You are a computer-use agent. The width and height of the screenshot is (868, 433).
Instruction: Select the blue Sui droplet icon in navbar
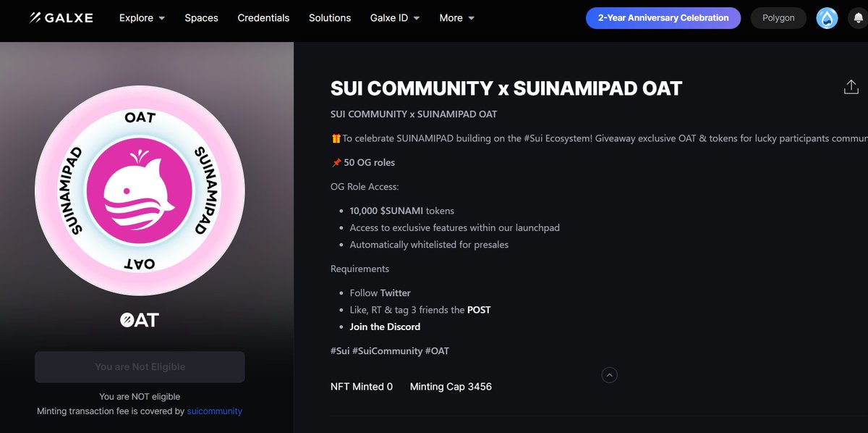[x=827, y=18]
